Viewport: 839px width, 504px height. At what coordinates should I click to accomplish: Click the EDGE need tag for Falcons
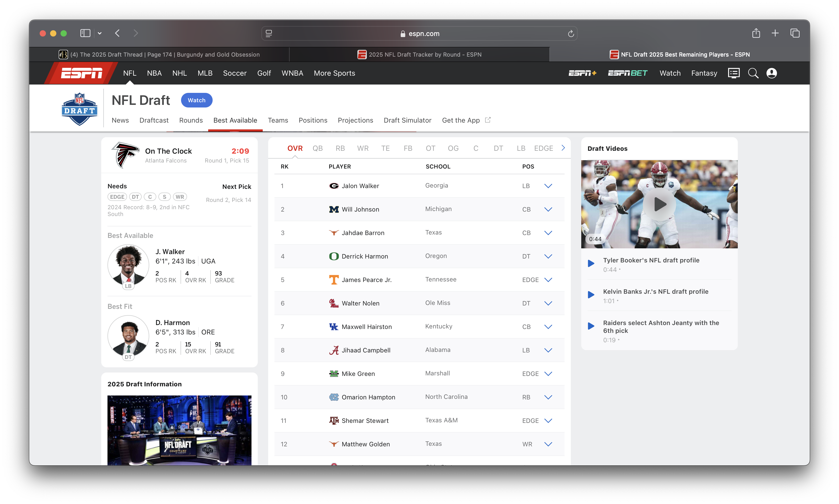[117, 197]
